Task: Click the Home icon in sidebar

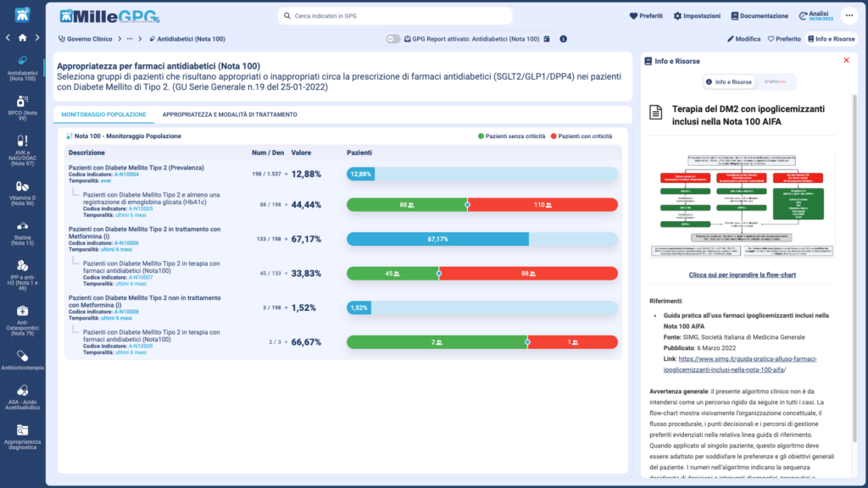Action: pos(22,37)
